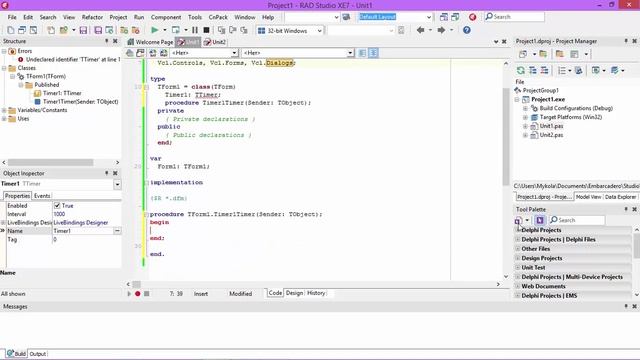Pin the Tool Palette panel

point(626,209)
